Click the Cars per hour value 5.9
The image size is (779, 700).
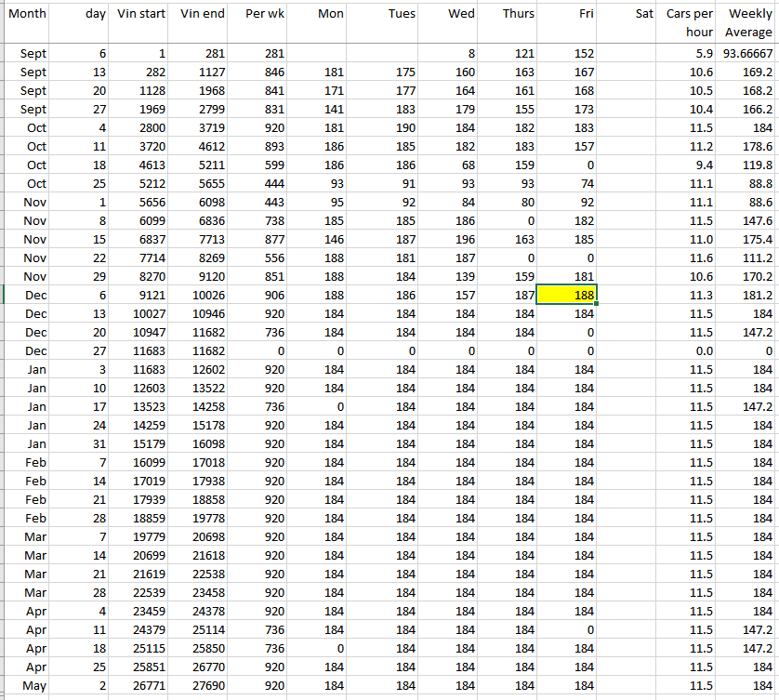tap(689, 53)
